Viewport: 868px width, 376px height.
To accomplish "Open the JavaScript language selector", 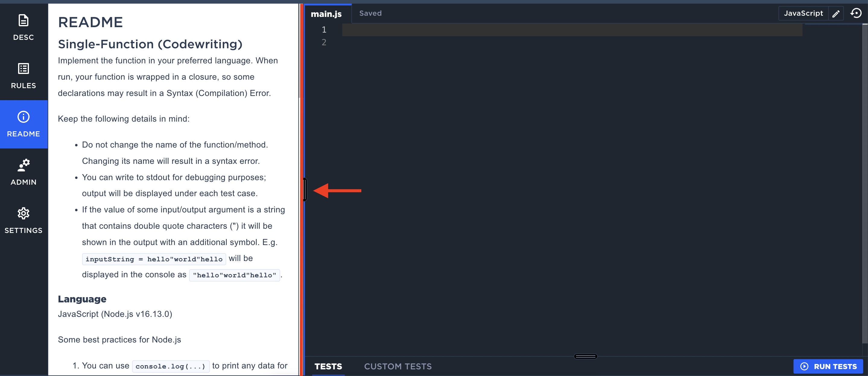I will (x=803, y=14).
